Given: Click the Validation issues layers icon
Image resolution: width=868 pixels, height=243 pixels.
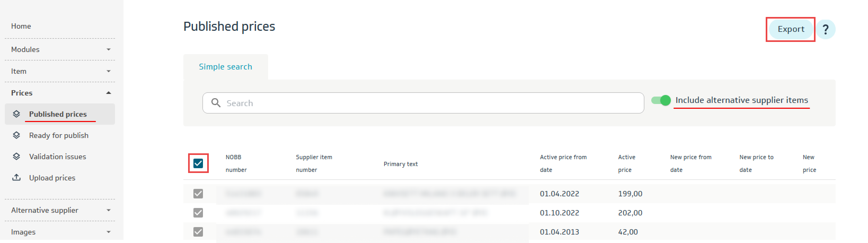Looking at the screenshot, I should 16,157.
